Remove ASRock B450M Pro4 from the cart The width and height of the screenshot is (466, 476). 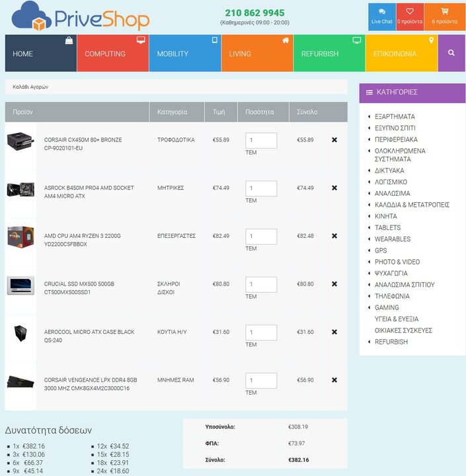334,188
